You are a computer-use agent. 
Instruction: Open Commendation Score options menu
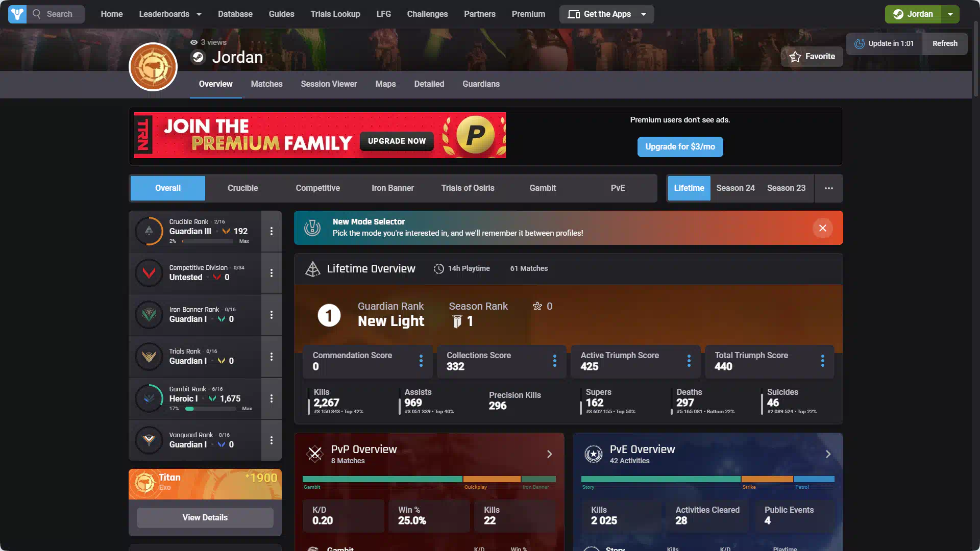pos(421,361)
